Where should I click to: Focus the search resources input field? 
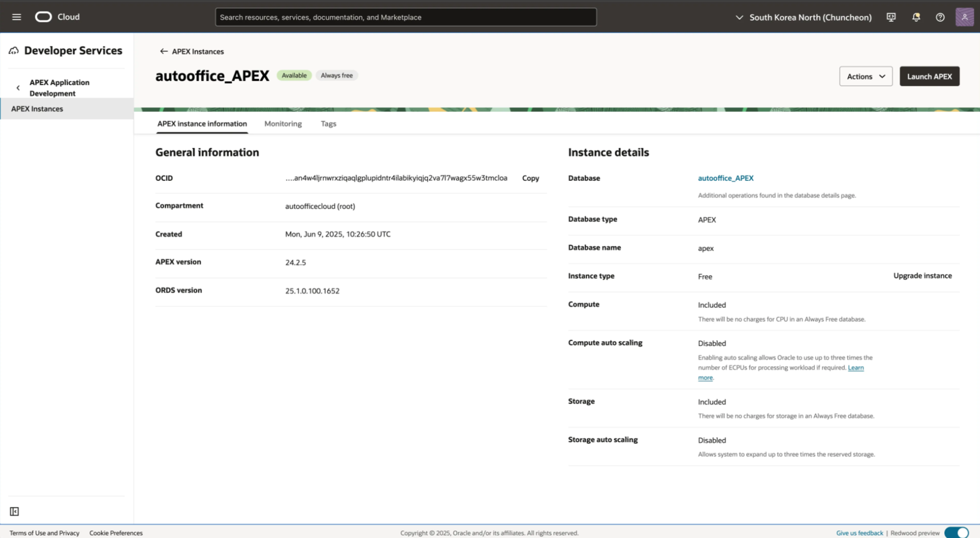coord(406,17)
